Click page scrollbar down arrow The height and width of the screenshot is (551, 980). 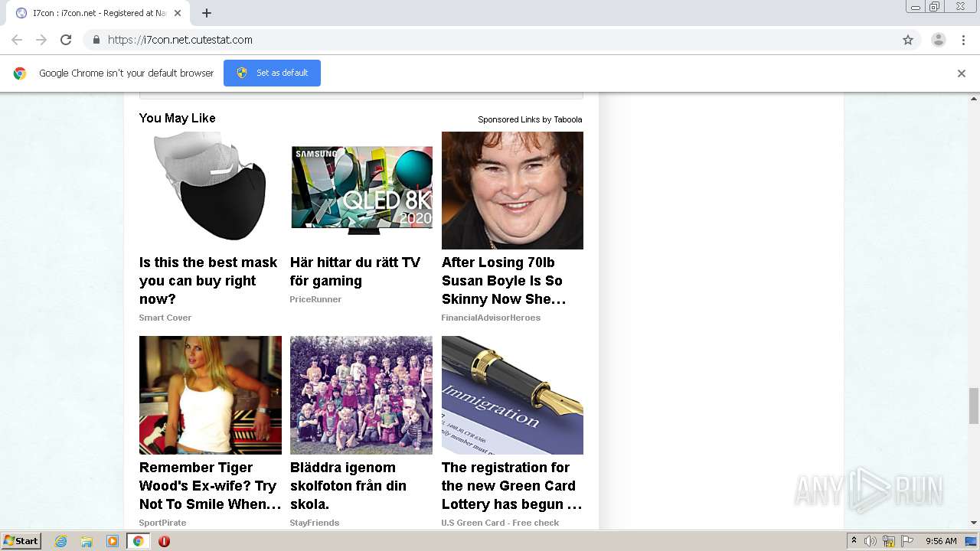pos(974,523)
